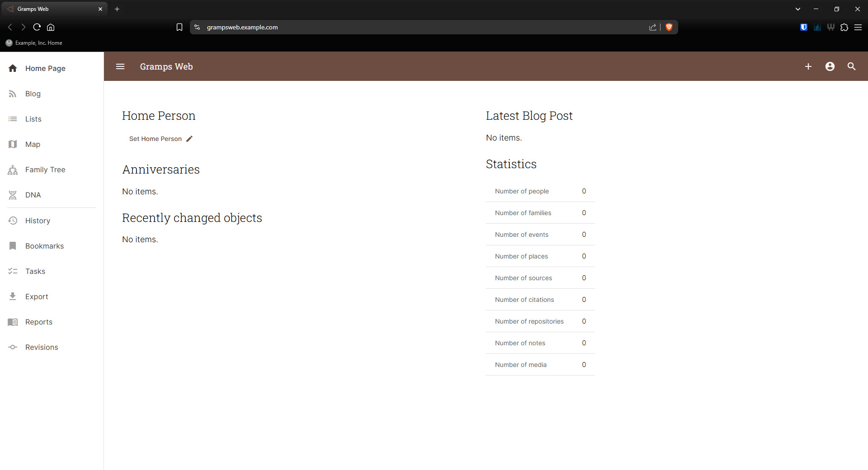Open the browser extensions puzzle icon

[x=844, y=27]
